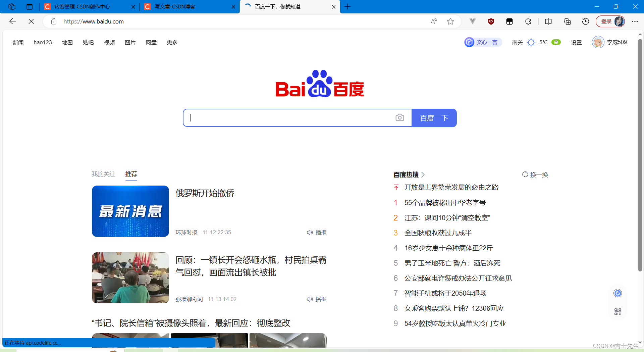Open the 网盘 navigation link
The height and width of the screenshot is (352, 644).
click(x=151, y=42)
